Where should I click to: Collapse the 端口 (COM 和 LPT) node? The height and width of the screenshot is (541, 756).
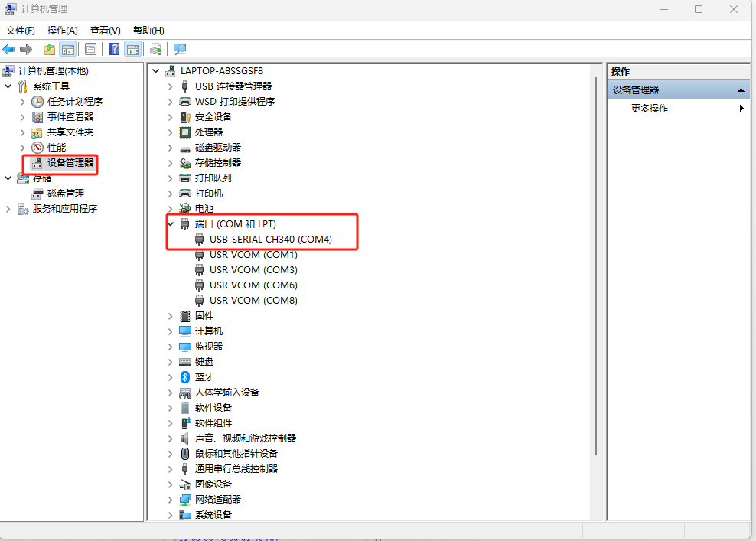point(170,224)
